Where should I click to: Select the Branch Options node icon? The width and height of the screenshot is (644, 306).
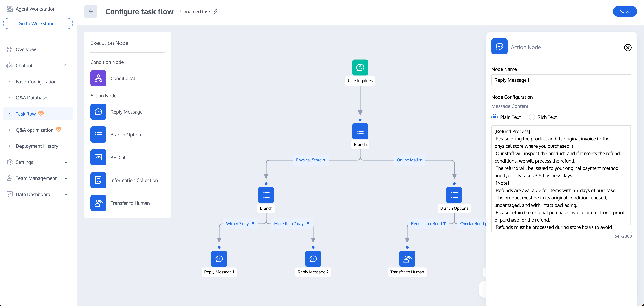click(x=454, y=195)
